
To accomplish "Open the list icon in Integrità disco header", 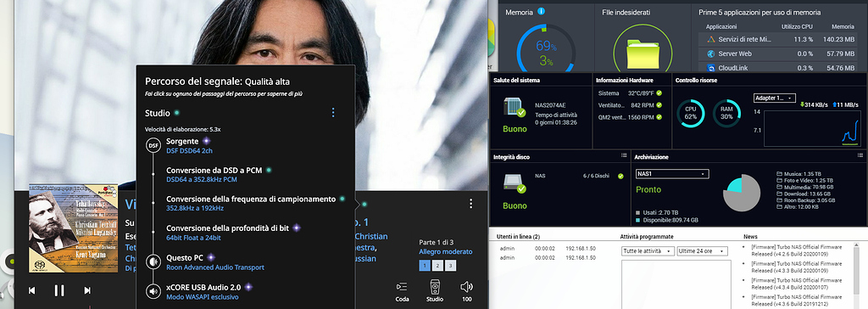I will coord(624,155).
